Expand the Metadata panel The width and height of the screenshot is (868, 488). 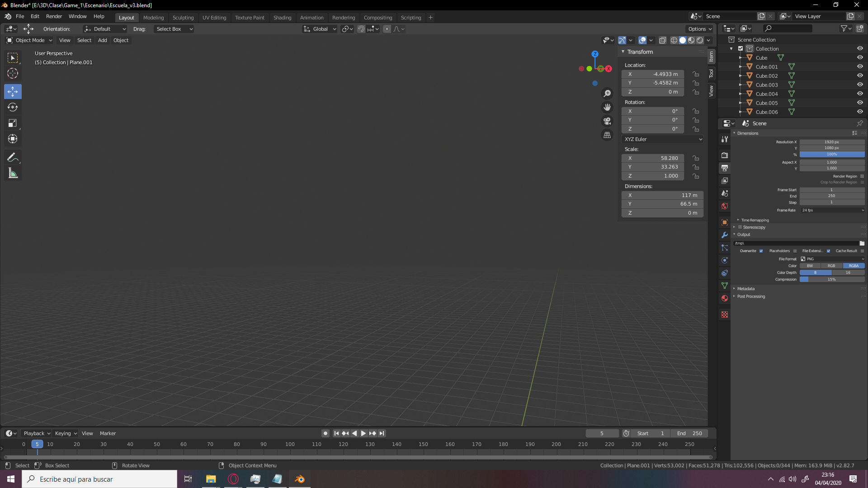pos(745,289)
